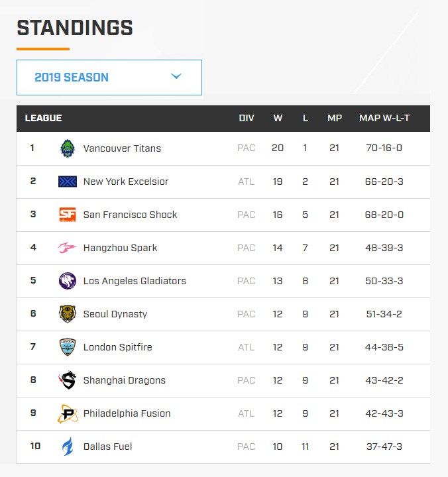
Task: Click the Hangzhou Spark pink logo
Action: click(67, 248)
